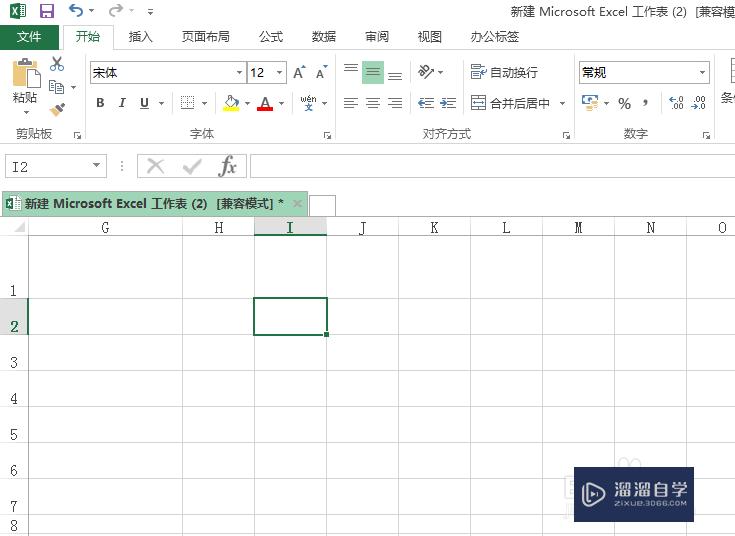This screenshot has height=536, width=735.
Task: Open the 数字 group dialog launcher
Action: (706, 136)
